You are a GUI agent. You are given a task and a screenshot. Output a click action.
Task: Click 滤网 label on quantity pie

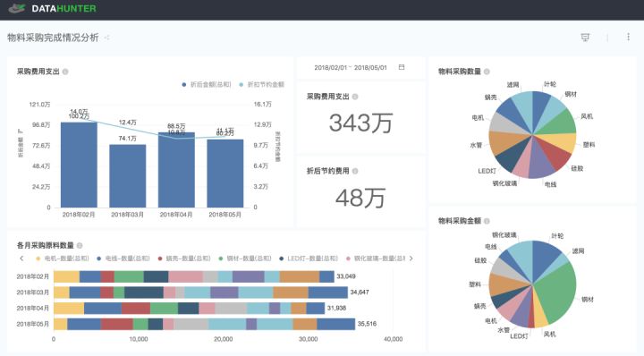coord(513,85)
